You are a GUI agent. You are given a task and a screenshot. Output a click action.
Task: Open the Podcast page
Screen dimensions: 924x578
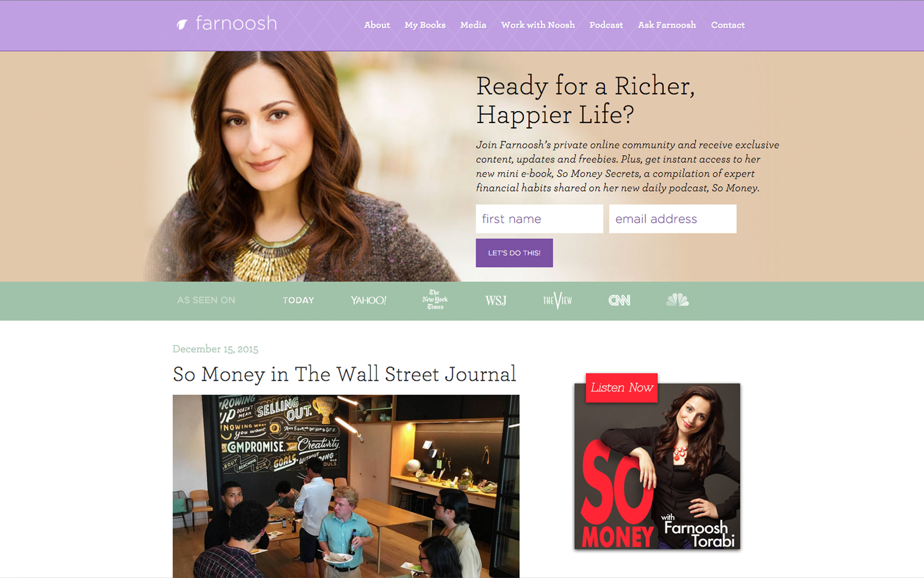[x=606, y=25]
